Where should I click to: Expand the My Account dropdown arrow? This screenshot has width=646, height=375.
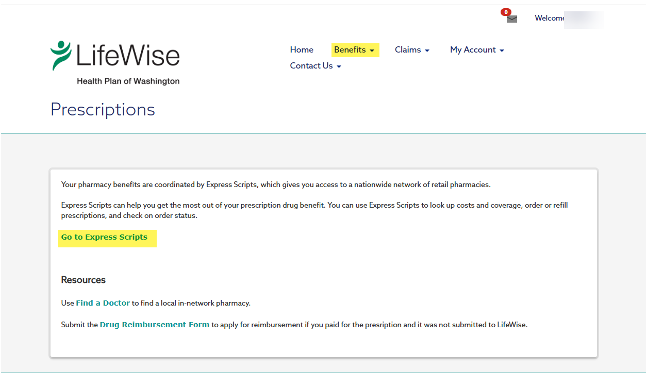pyautogui.click(x=502, y=51)
